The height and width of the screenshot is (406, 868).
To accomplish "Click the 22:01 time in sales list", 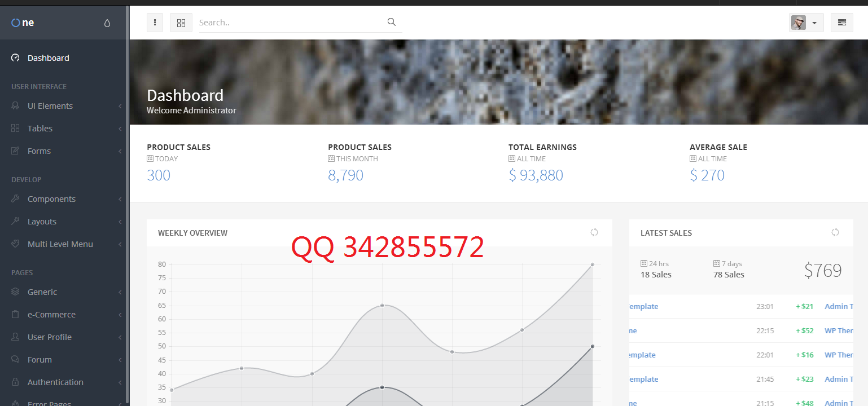I will (x=765, y=355).
